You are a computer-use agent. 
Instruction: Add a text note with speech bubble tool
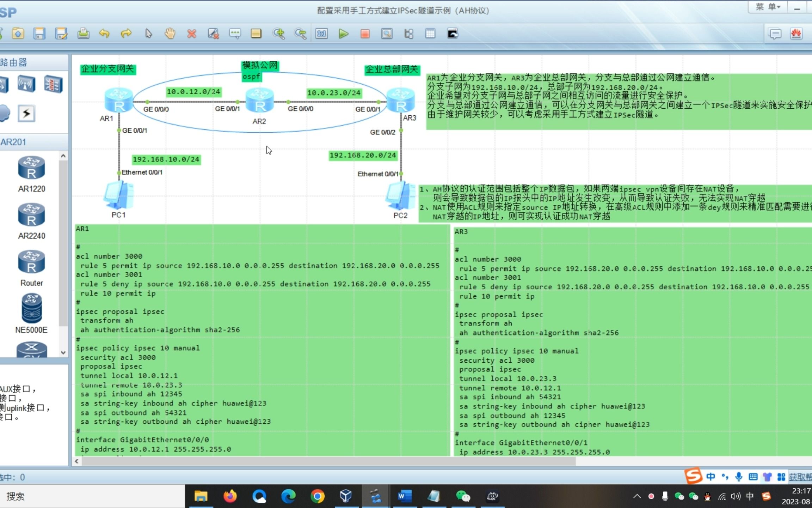click(235, 34)
